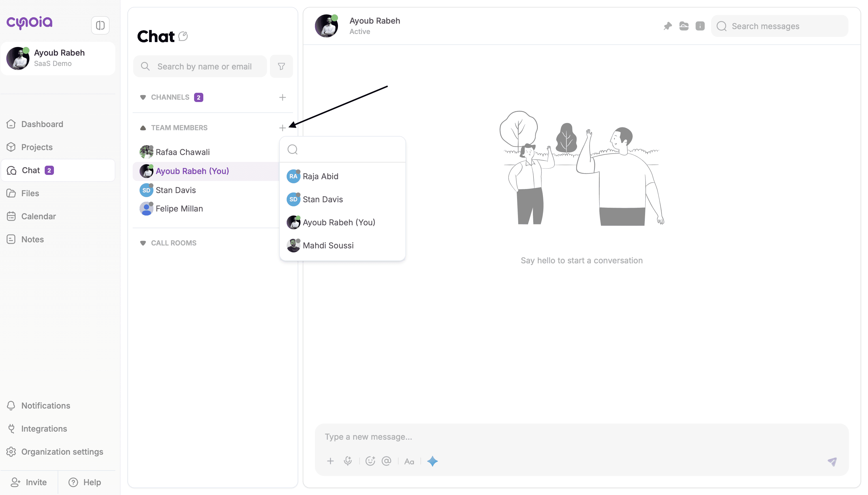Image resolution: width=868 pixels, height=495 pixels.
Task: Click the mention @ icon
Action: click(x=386, y=461)
